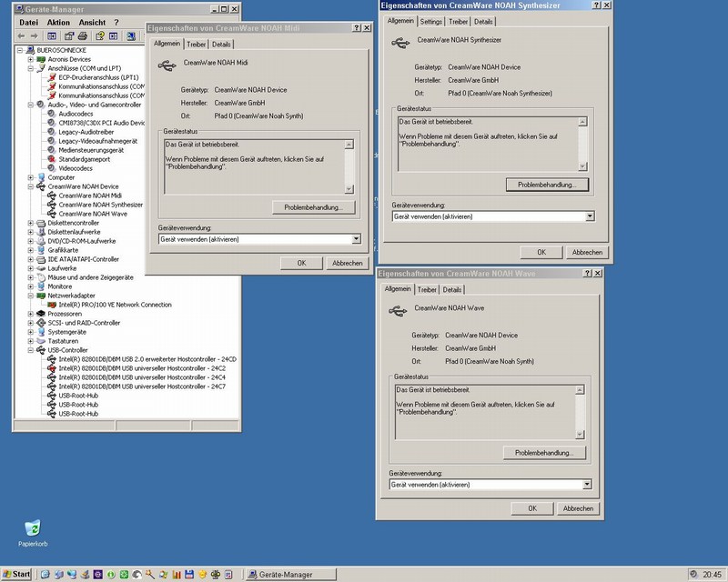Click Geräte-Manager taskbar button
This screenshot has height=582, width=728.
tap(290, 575)
